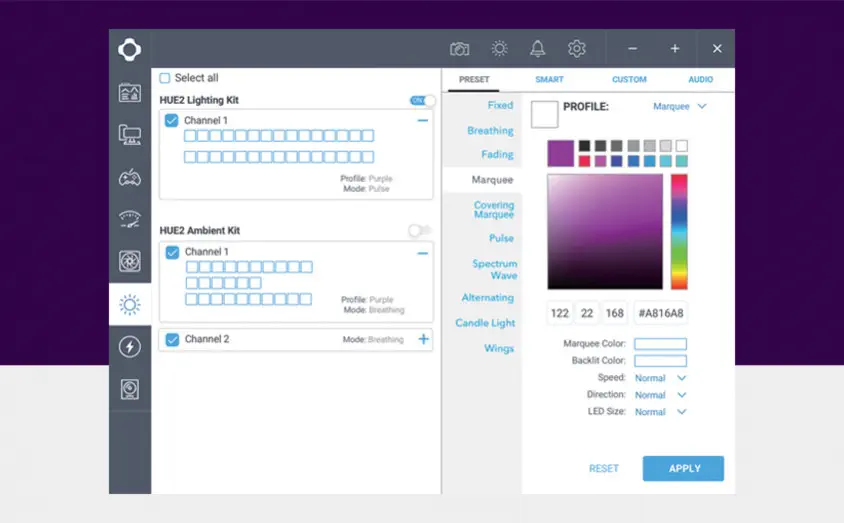Screen dimensions: 844x523
Task: Click the blue value field 168
Action: 614,313
